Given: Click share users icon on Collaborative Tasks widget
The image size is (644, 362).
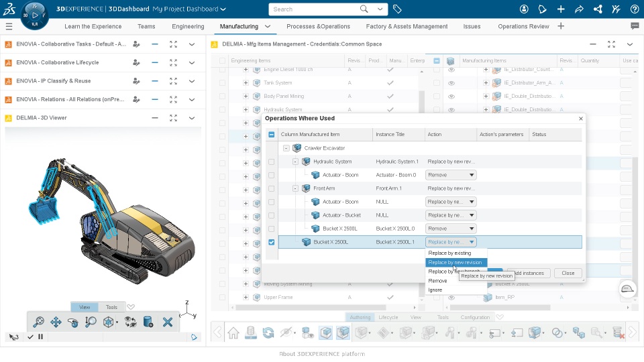Looking at the screenshot, I should (x=136, y=44).
